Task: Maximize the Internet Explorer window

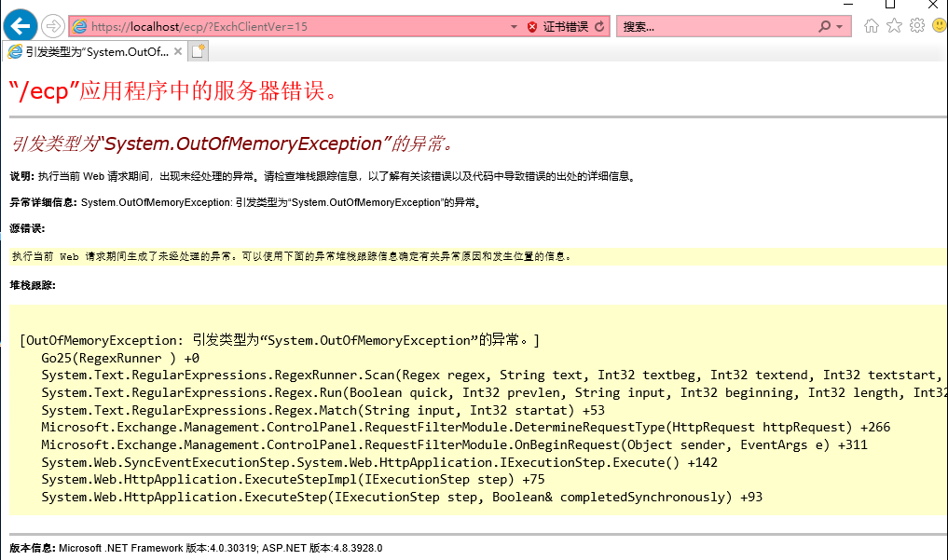Action: (x=890, y=5)
